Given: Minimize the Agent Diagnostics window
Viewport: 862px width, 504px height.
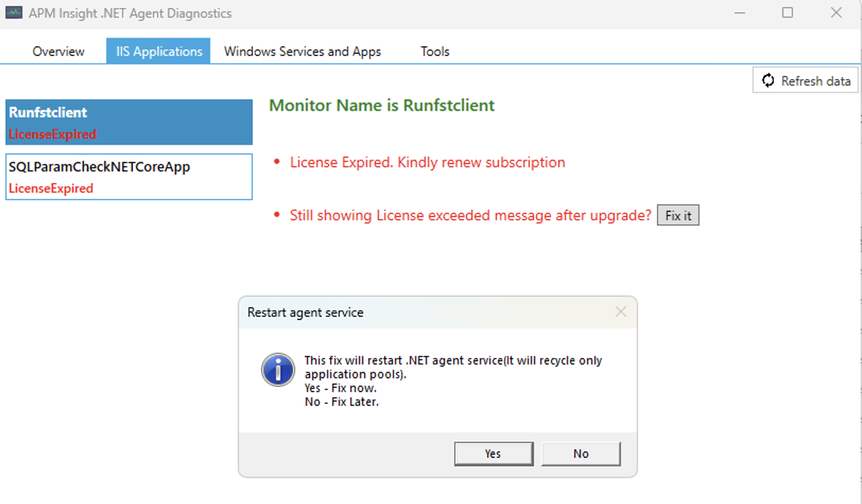Looking at the screenshot, I should click(x=739, y=13).
